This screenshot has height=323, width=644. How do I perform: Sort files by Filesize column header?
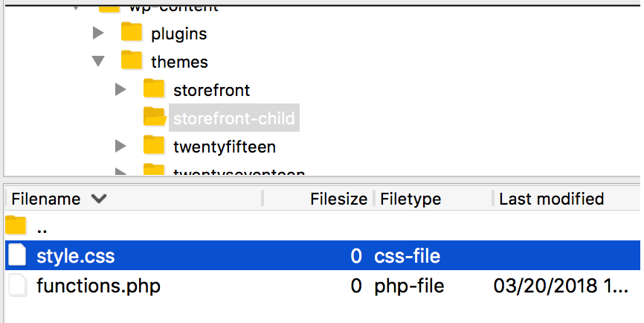[338, 199]
